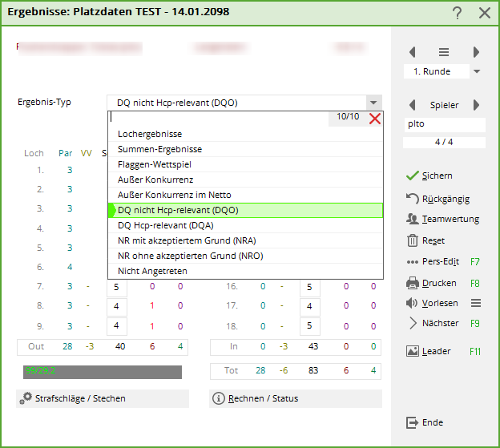
Task: Click the Drucken printer icon
Action: coord(413,283)
